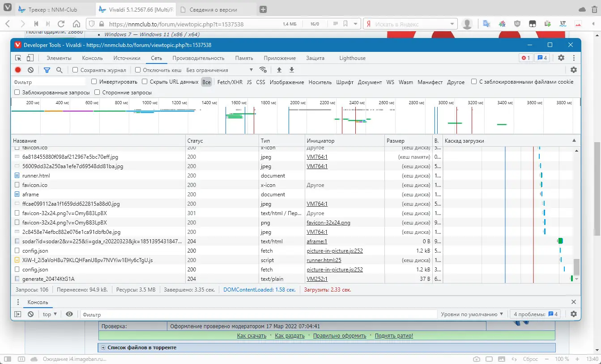Click the picture-in-picture.js:252 initiator link
The width and height of the screenshot is (601, 364).
[x=335, y=251]
